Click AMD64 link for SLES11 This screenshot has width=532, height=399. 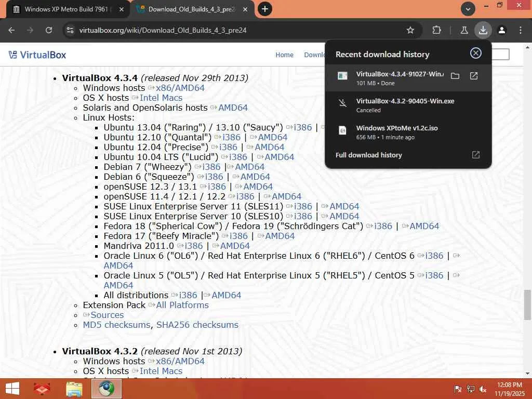coord(344,206)
